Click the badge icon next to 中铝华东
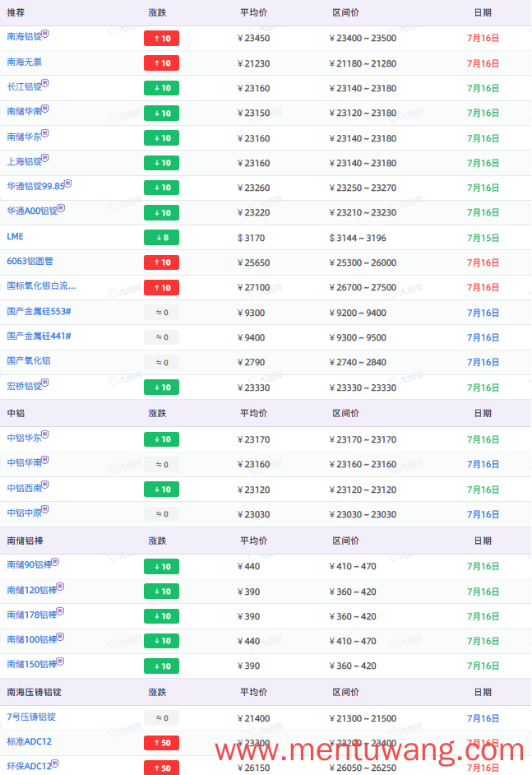Image resolution: width=532 pixels, height=775 pixels. pos(45,434)
